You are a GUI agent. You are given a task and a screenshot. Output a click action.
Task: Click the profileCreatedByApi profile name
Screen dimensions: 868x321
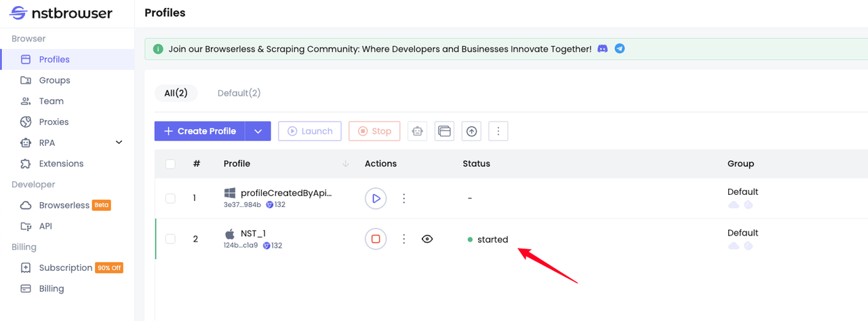tap(286, 193)
